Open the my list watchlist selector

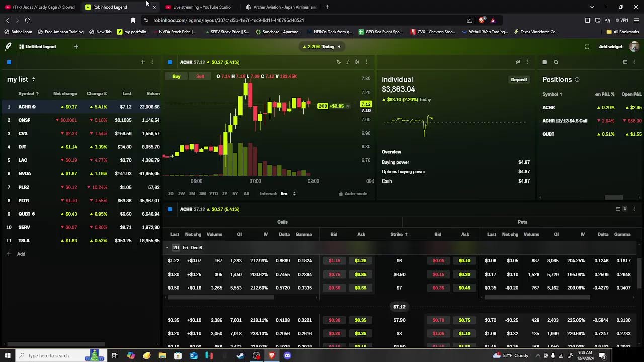click(x=21, y=79)
